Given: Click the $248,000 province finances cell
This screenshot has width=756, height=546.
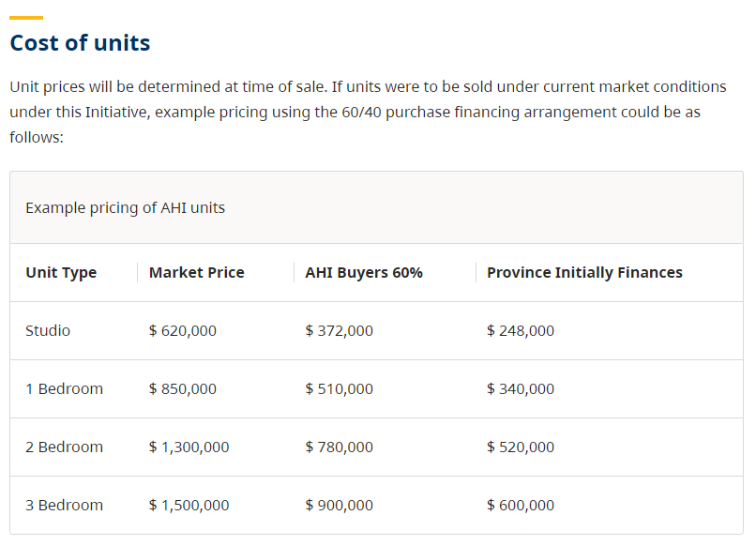Looking at the screenshot, I should coord(521,331).
